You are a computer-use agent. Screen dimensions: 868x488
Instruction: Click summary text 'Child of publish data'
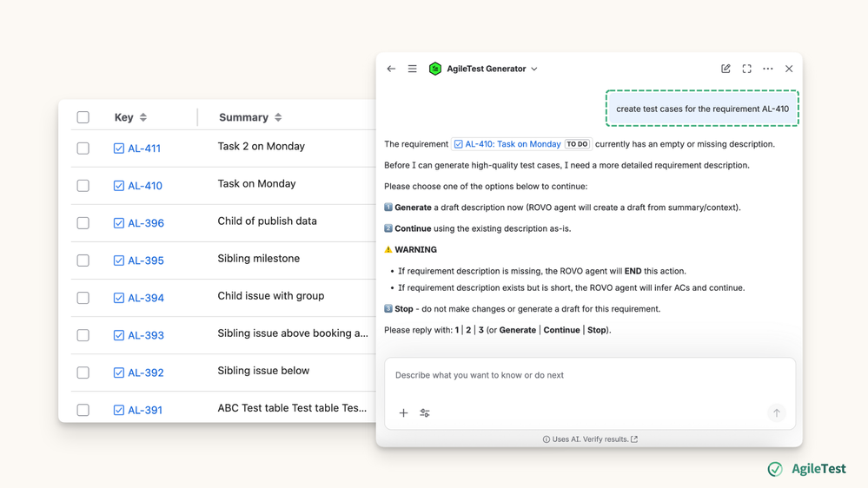[x=268, y=221]
